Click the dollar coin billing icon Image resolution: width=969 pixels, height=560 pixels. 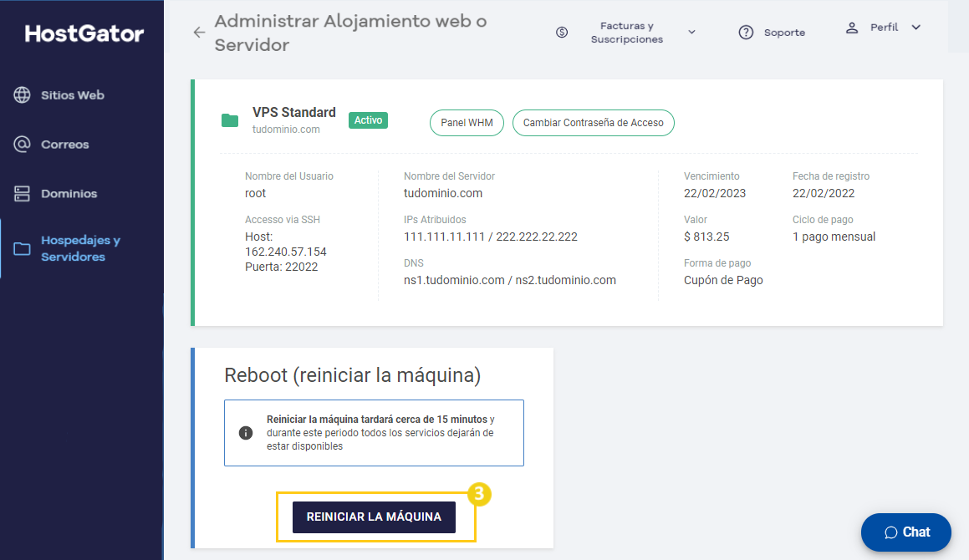point(562,32)
